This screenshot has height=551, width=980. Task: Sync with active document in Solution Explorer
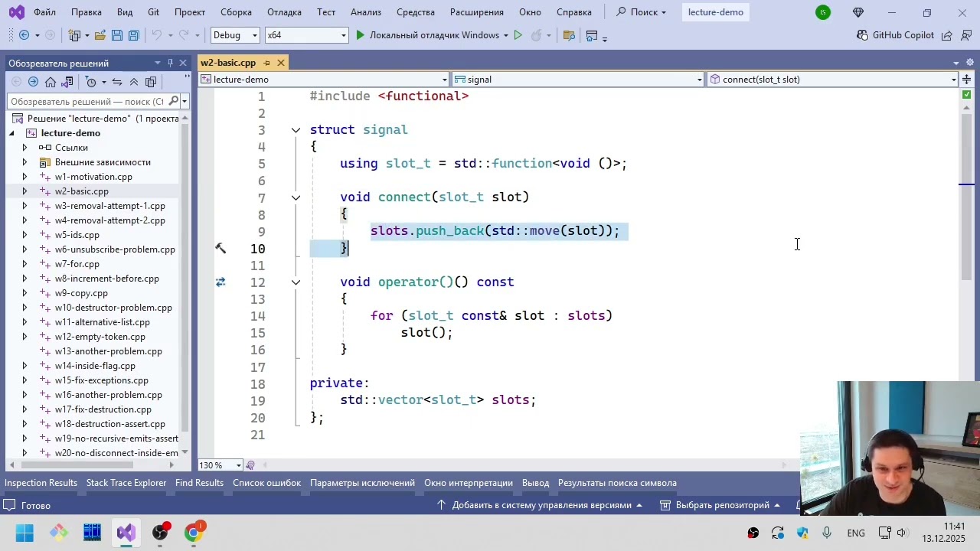pos(117,82)
